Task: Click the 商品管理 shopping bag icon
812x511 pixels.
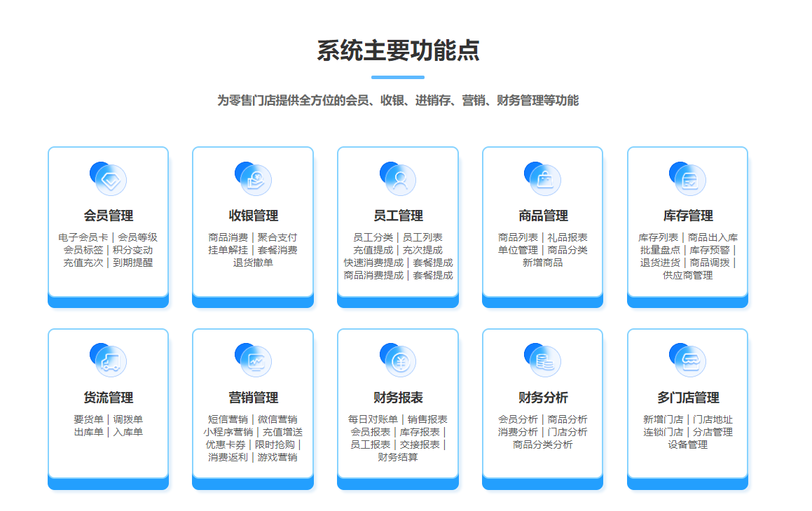Action: [543, 178]
